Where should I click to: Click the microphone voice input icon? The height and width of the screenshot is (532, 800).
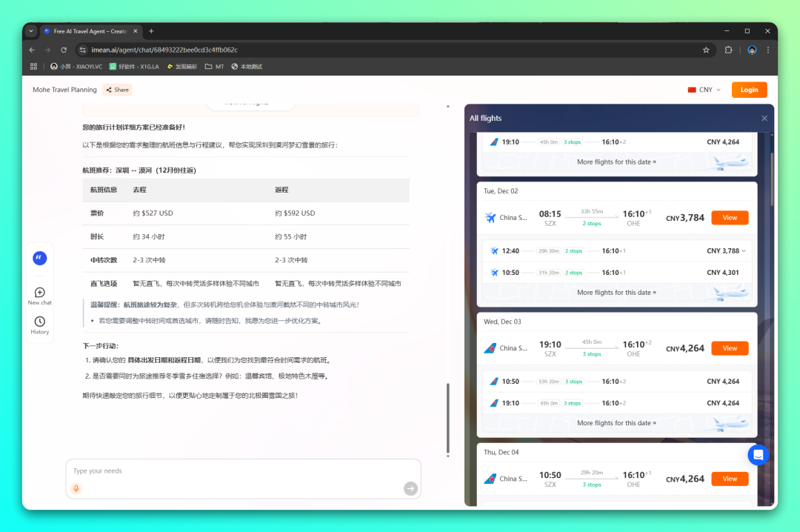tap(76, 488)
